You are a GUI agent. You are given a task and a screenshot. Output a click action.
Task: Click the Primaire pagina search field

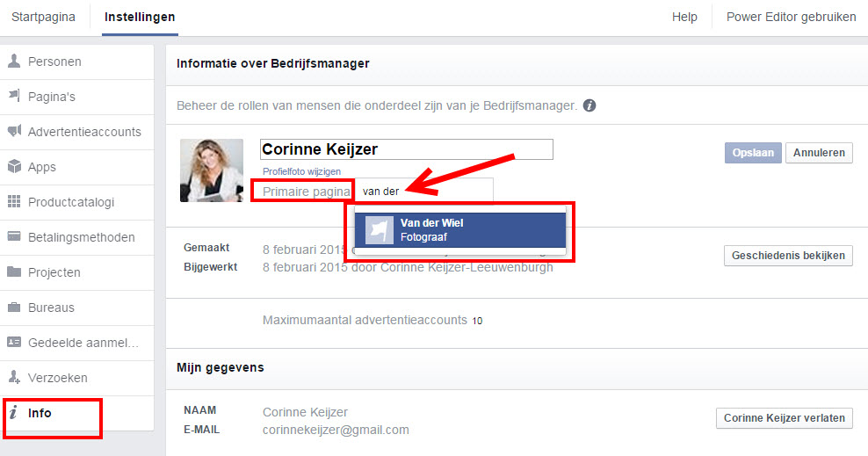[423, 192]
